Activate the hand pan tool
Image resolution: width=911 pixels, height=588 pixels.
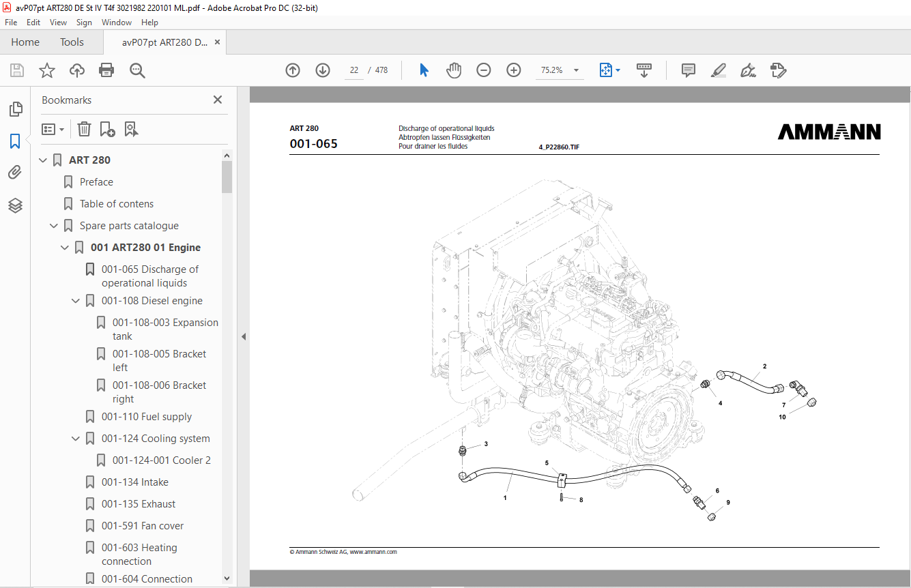point(454,70)
